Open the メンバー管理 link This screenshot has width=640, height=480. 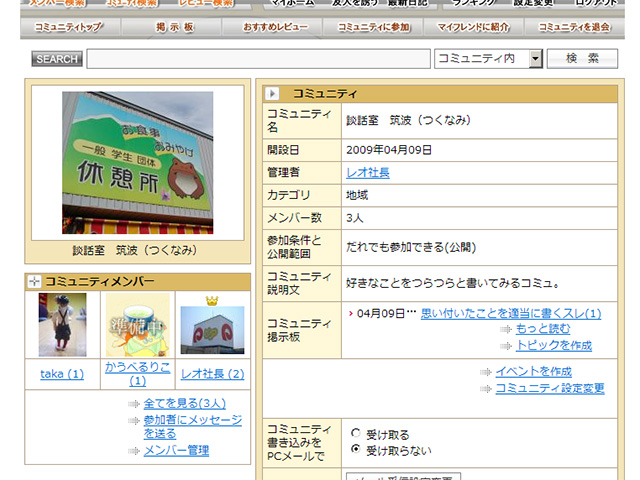tap(176, 451)
